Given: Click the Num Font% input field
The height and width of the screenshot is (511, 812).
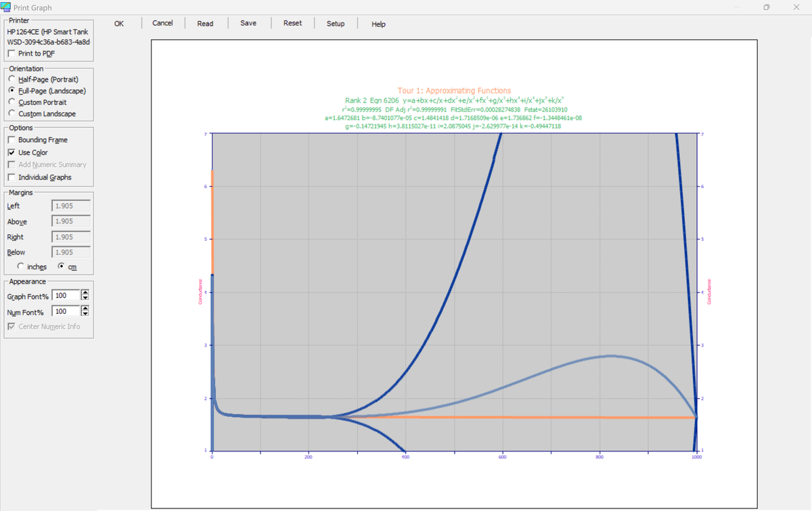Looking at the screenshot, I should click(66, 311).
